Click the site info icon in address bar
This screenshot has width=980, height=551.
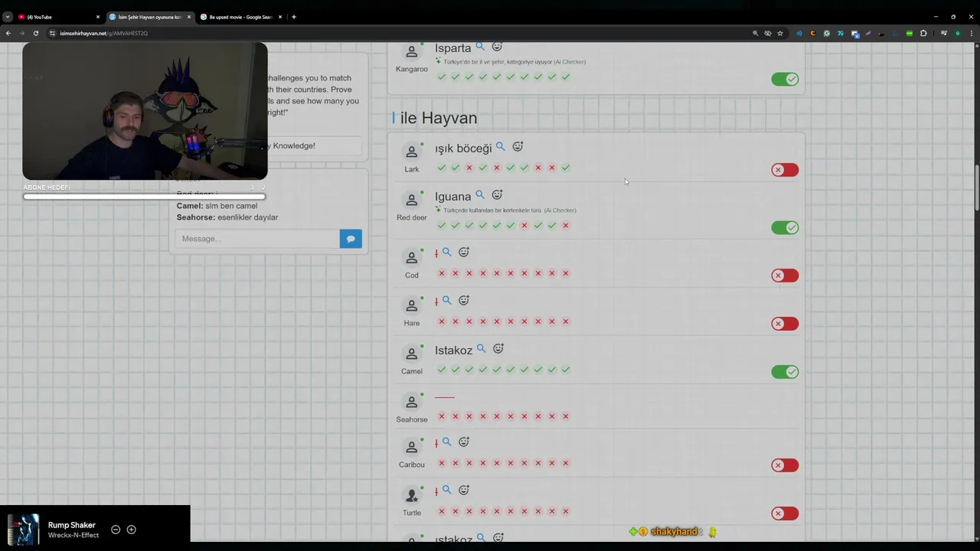pyautogui.click(x=52, y=33)
